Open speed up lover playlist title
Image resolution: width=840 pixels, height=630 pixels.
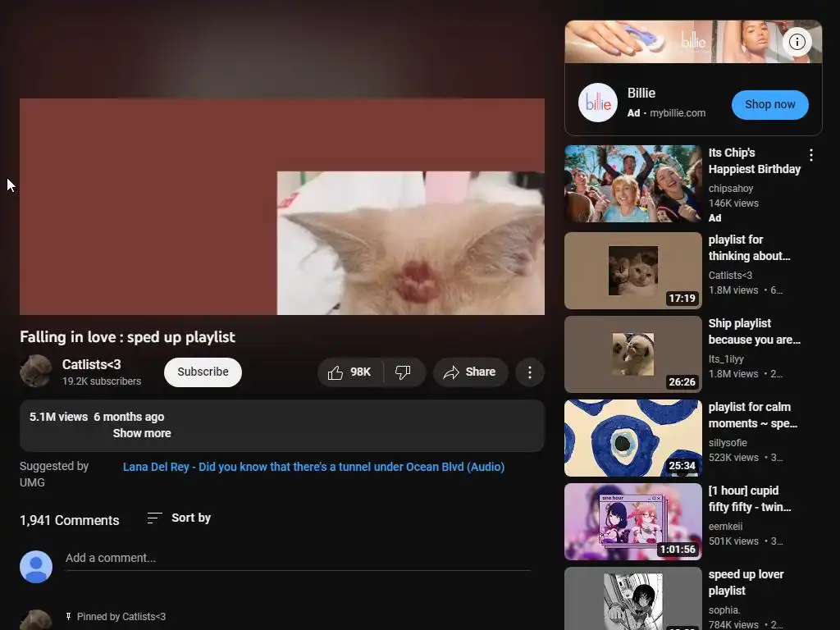(746, 582)
